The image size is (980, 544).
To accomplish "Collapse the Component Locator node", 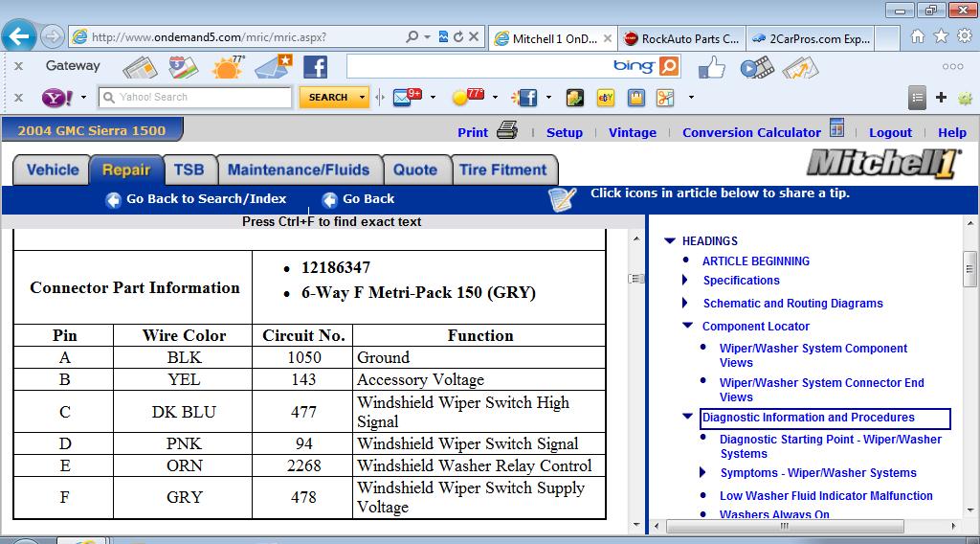I will tap(687, 326).
